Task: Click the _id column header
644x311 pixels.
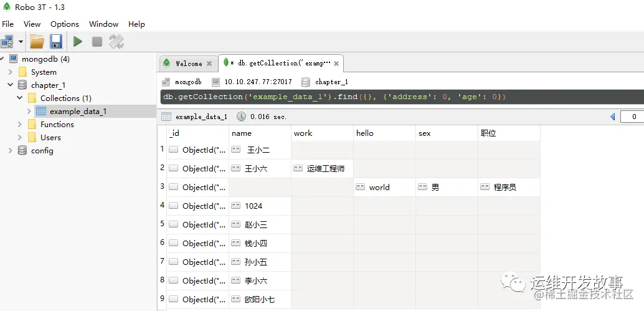Action: point(197,133)
